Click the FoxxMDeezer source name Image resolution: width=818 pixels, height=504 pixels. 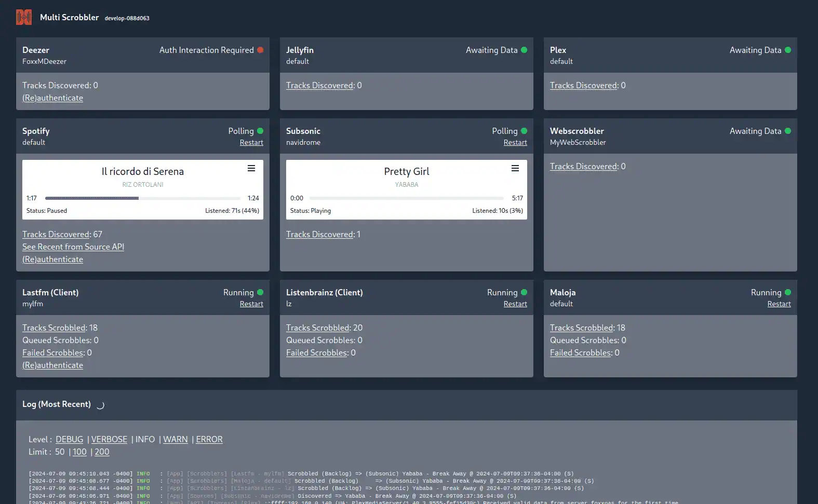click(x=44, y=61)
